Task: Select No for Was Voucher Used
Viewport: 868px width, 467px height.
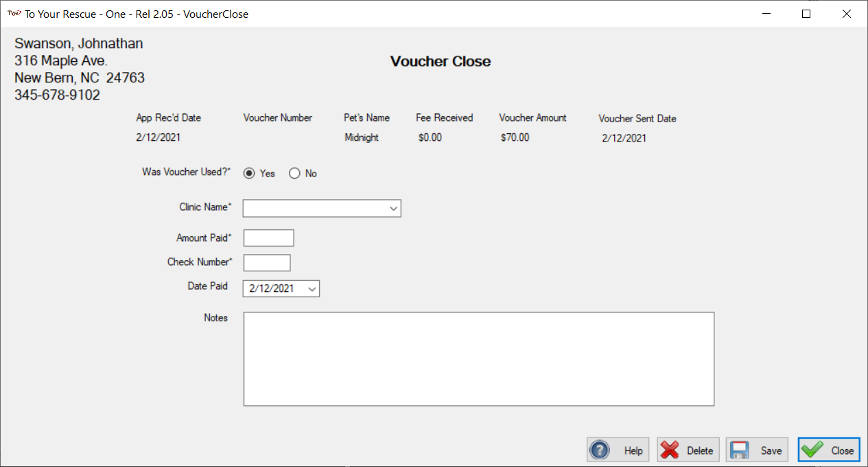Action: tap(294, 174)
